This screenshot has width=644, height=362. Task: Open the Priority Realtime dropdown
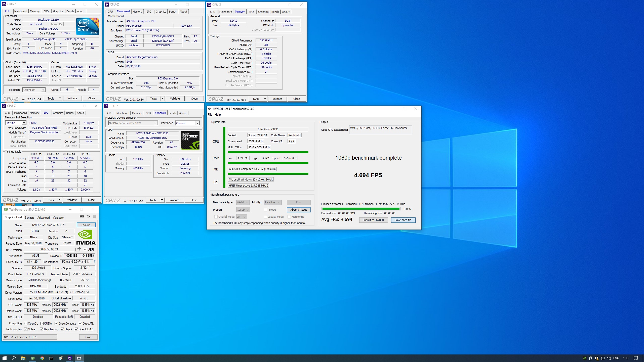coord(273,202)
